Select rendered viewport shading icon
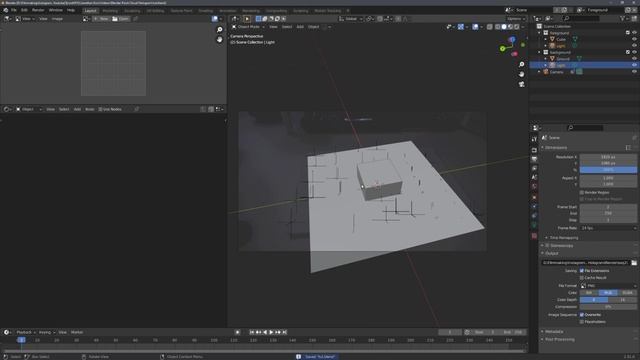The width and height of the screenshot is (640, 360). 517,27
